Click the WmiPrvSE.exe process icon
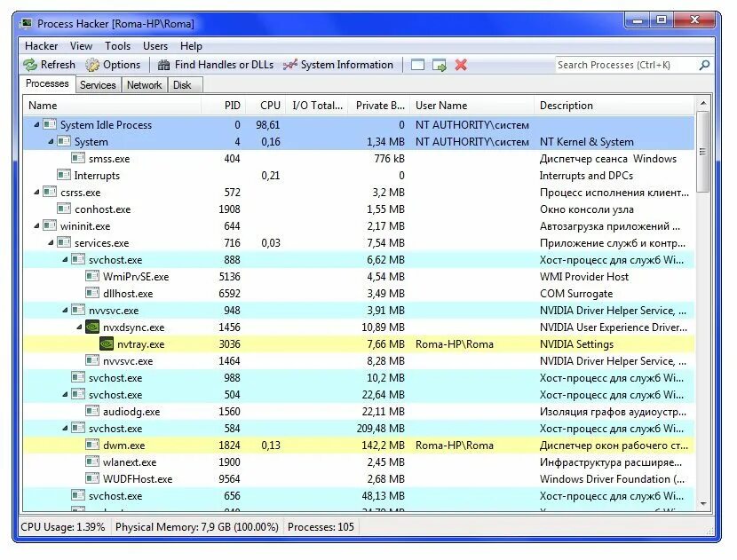Viewport: 737px width, 560px height. pos(92,276)
